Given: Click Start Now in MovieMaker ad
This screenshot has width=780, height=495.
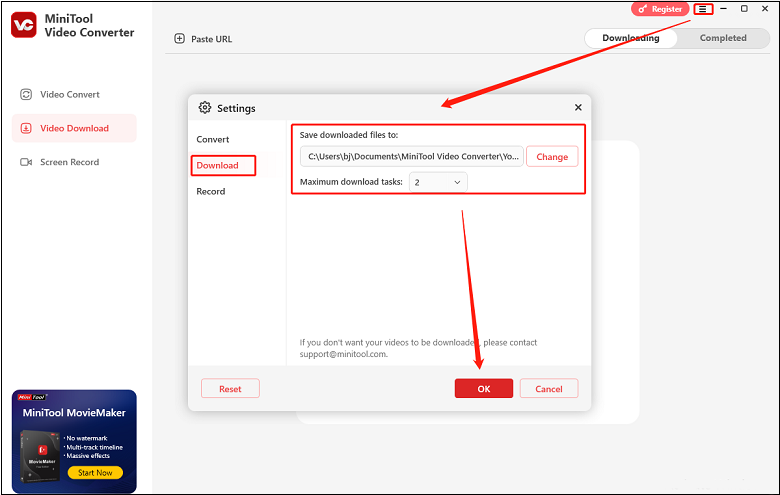Looking at the screenshot, I should [95, 473].
